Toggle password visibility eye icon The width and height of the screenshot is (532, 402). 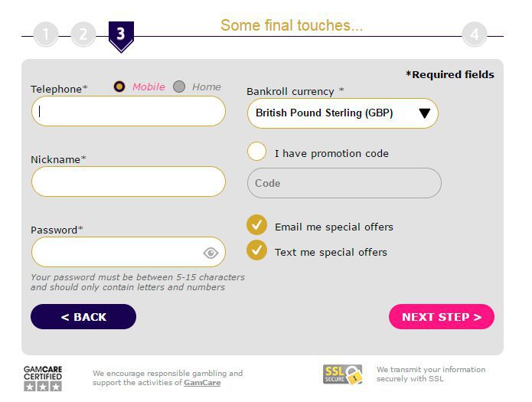click(211, 253)
